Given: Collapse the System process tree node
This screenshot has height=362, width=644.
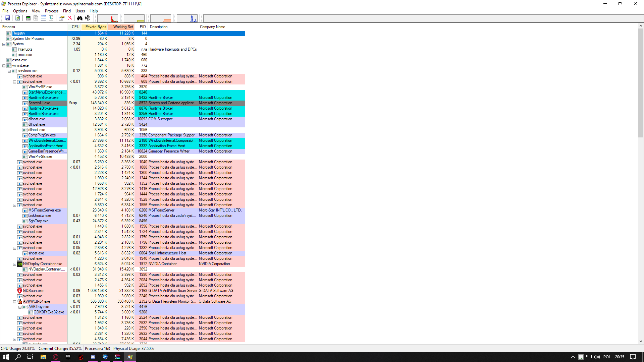Looking at the screenshot, I should (x=4, y=44).
